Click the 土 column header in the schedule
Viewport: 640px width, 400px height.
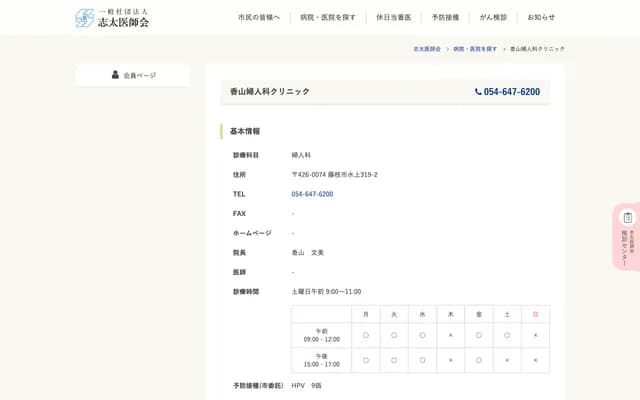coord(507,314)
